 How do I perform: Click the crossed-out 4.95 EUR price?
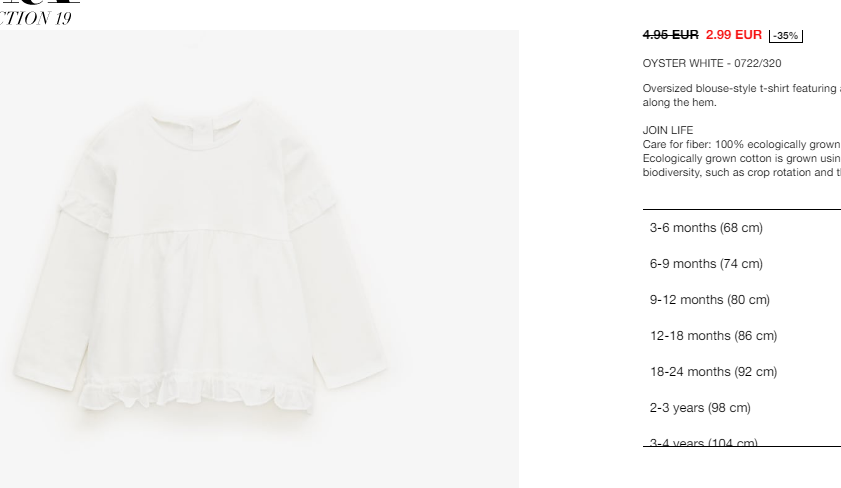point(670,35)
